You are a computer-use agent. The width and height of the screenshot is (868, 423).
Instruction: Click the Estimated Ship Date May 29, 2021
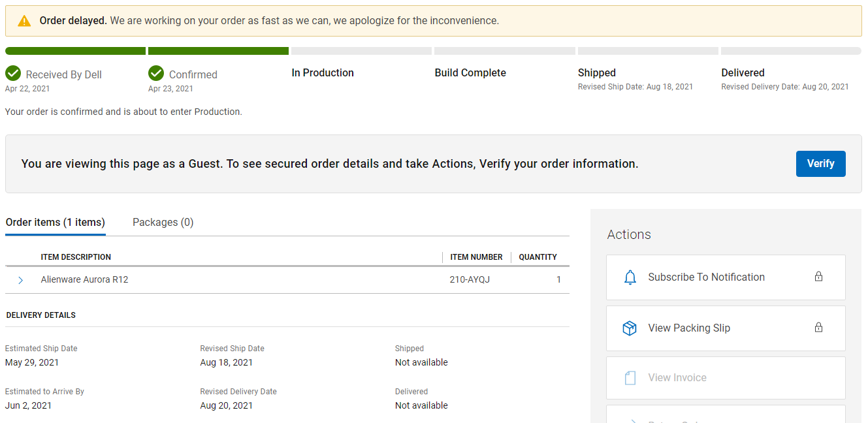pos(31,363)
